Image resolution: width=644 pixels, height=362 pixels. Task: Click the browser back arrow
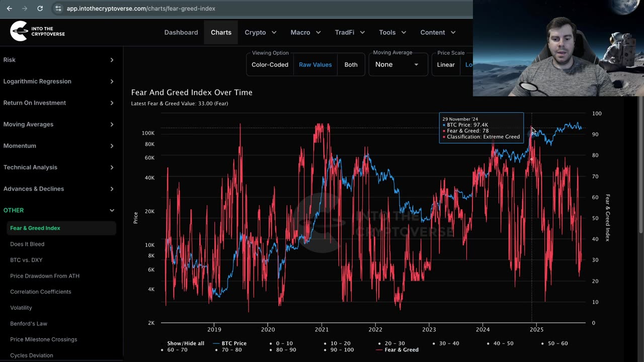tap(9, 9)
